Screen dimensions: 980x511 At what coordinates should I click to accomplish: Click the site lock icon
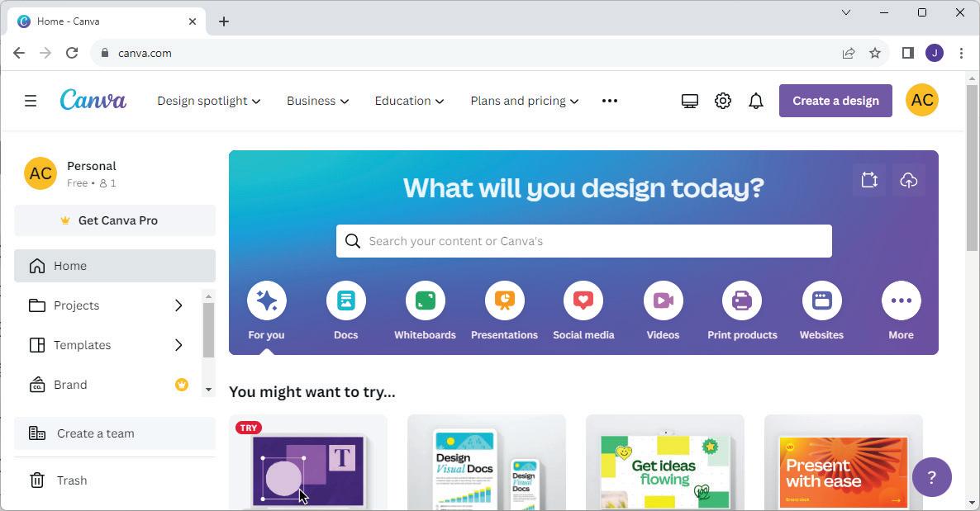pyautogui.click(x=105, y=53)
